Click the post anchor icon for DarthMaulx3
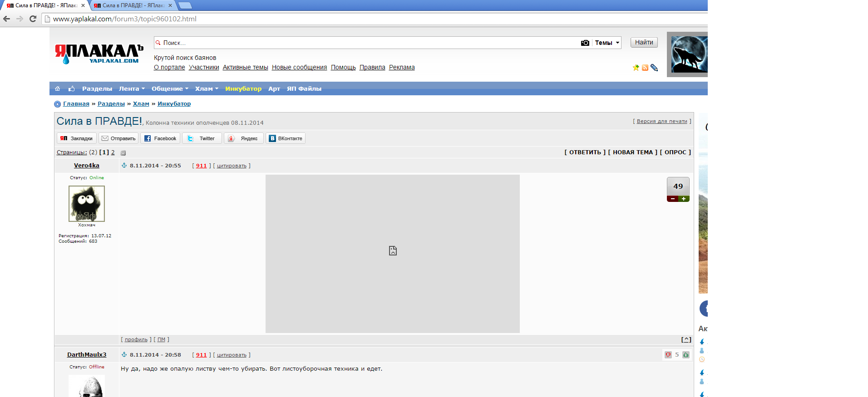 pos(124,355)
